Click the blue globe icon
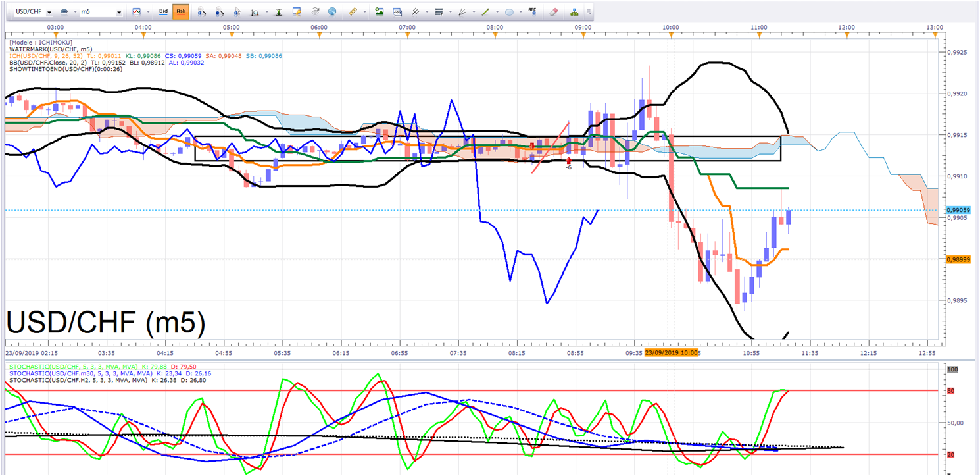The image size is (980, 476). pyautogui.click(x=332, y=12)
